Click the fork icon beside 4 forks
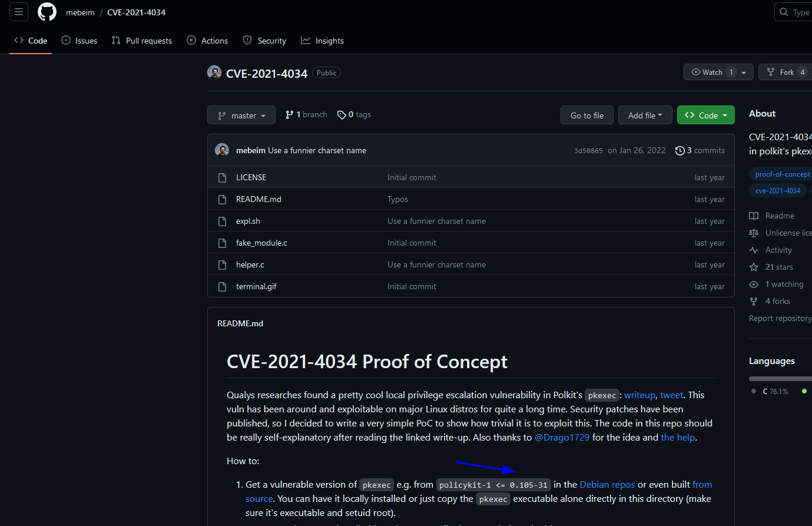Viewport: 812px width, 526px height. 754,301
